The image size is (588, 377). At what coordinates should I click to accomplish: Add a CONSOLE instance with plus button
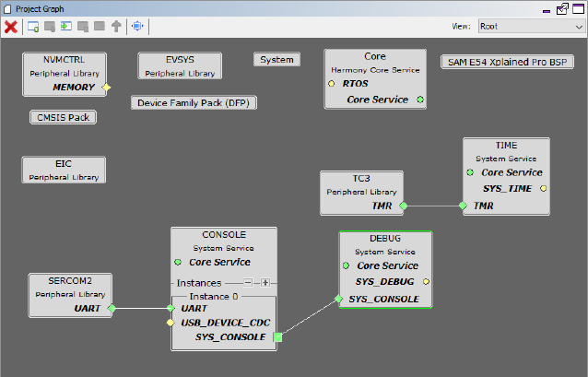pyautogui.click(x=265, y=282)
